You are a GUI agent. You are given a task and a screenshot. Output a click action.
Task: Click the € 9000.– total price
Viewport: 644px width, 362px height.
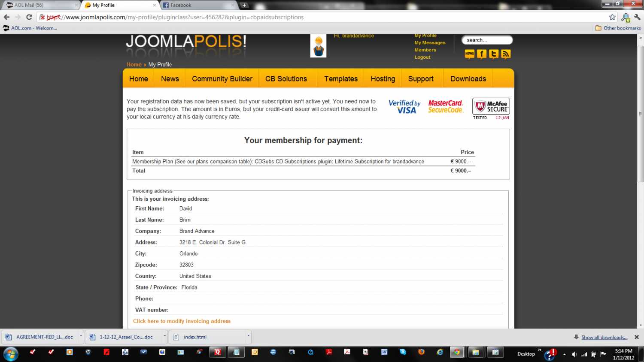coord(461,171)
